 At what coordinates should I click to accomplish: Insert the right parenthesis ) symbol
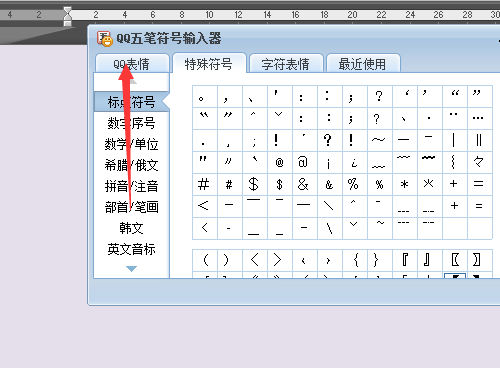(230, 260)
